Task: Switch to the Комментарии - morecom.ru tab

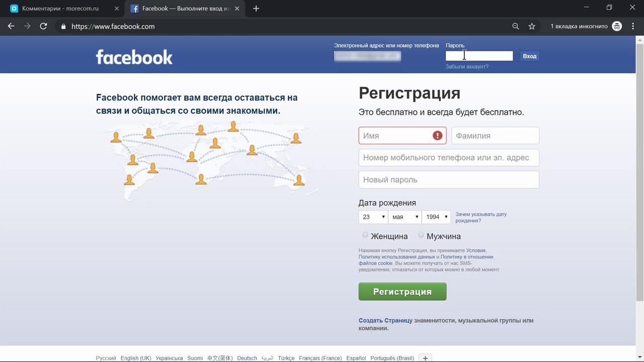Action: pyautogui.click(x=63, y=9)
